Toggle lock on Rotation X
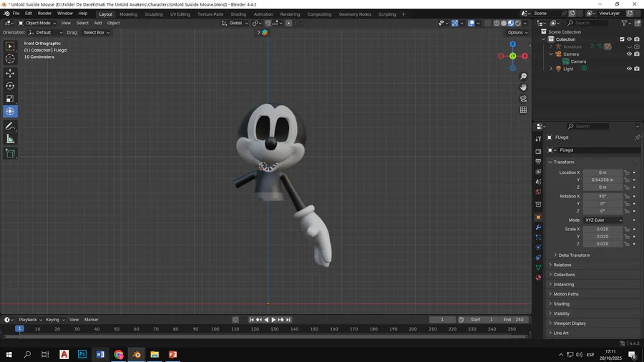644x362 pixels. tap(627, 196)
